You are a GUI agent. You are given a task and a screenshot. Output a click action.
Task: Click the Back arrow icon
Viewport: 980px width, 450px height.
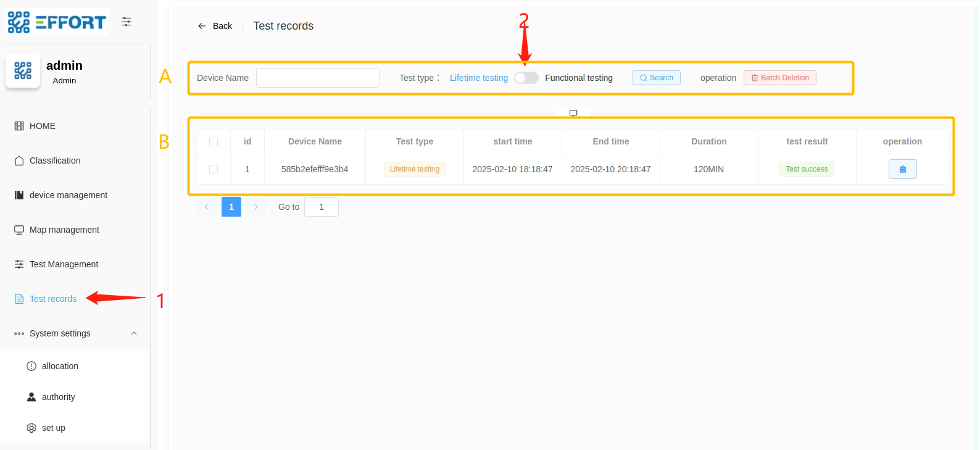[202, 26]
